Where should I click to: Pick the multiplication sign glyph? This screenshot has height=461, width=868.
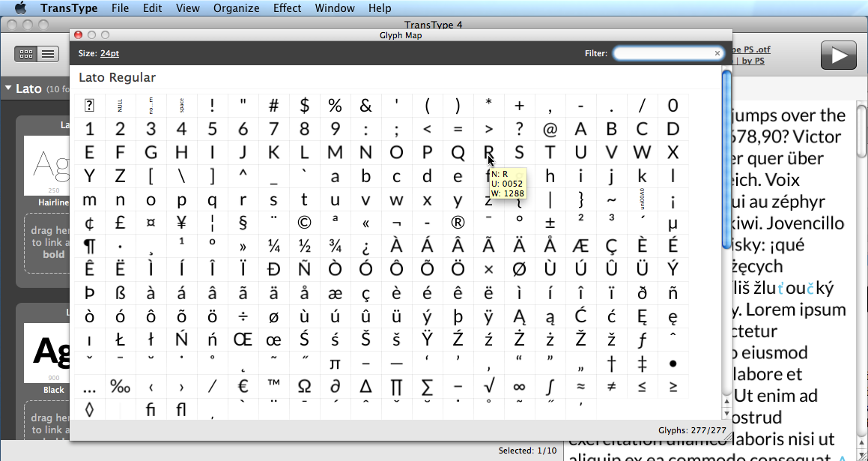point(488,269)
